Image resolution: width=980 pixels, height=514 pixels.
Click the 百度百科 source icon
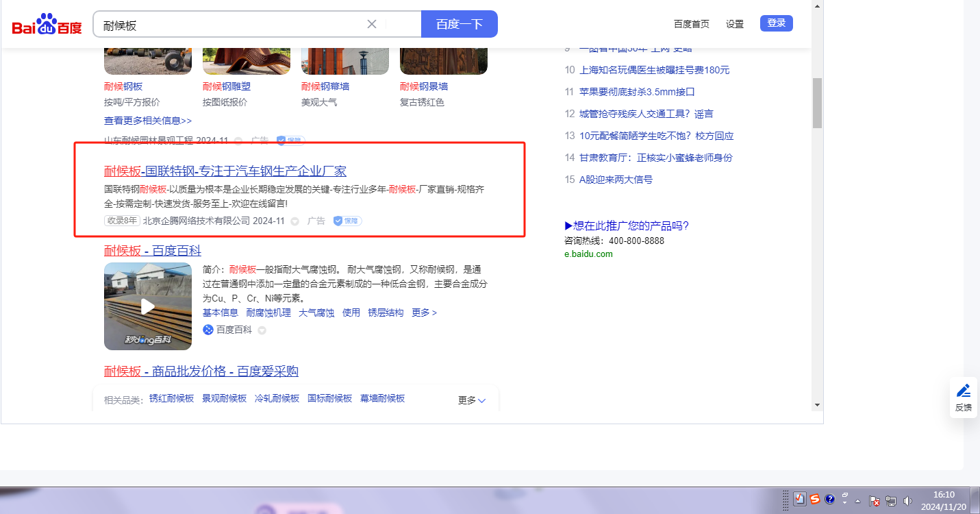tap(208, 330)
